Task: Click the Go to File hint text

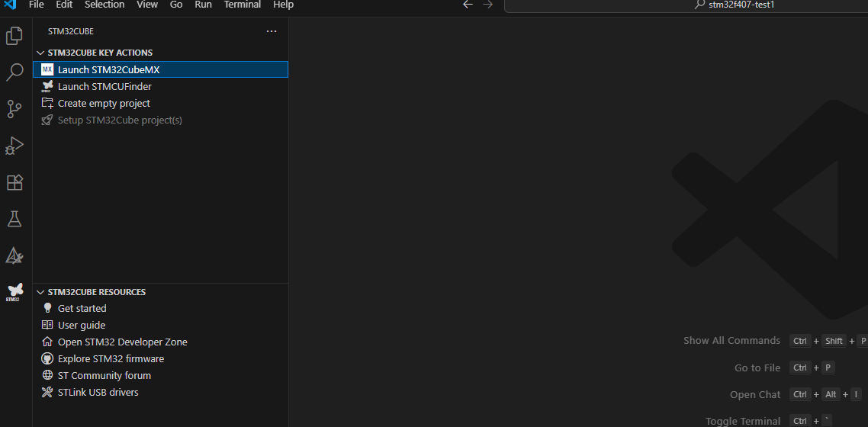Action: pyautogui.click(x=757, y=368)
